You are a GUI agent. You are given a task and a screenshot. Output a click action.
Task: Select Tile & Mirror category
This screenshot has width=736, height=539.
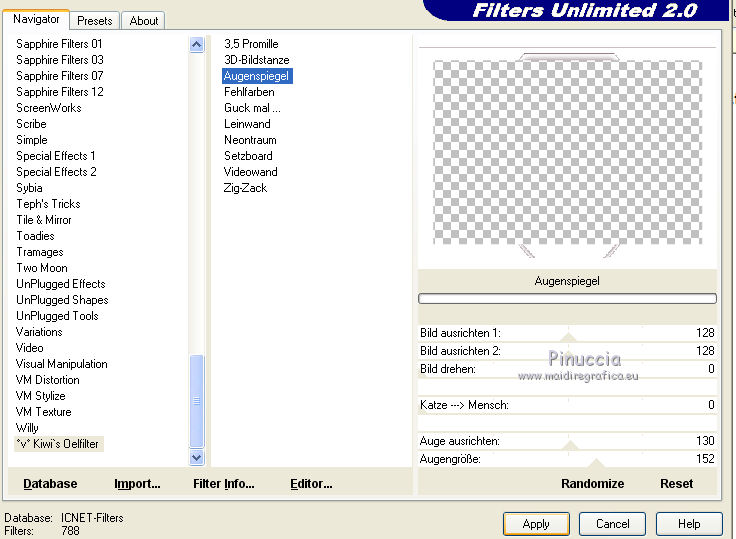[x=44, y=220]
